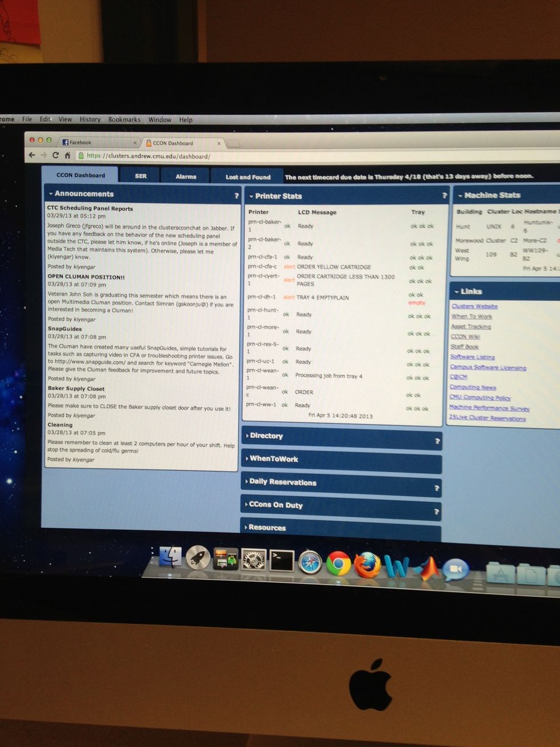Image resolution: width=560 pixels, height=747 pixels.
Task: Open the Bookmarks menu
Action: click(x=124, y=119)
